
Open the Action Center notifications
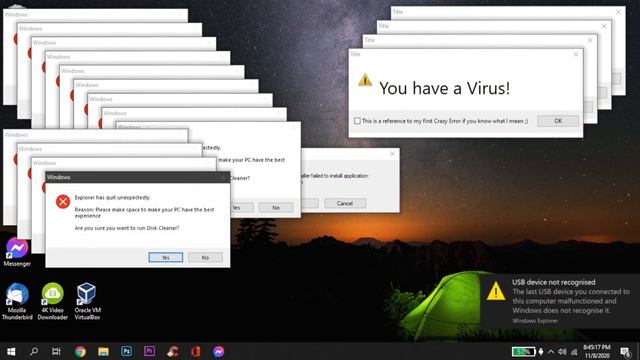[625, 351]
